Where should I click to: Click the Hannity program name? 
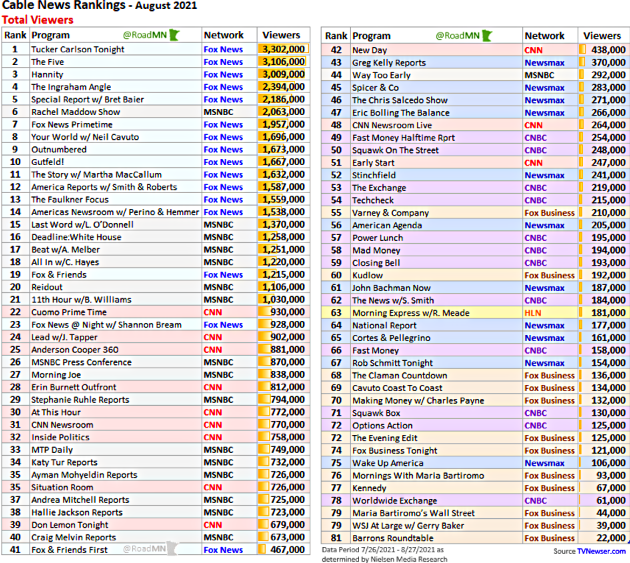pyautogui.click(x=47, y=74)
